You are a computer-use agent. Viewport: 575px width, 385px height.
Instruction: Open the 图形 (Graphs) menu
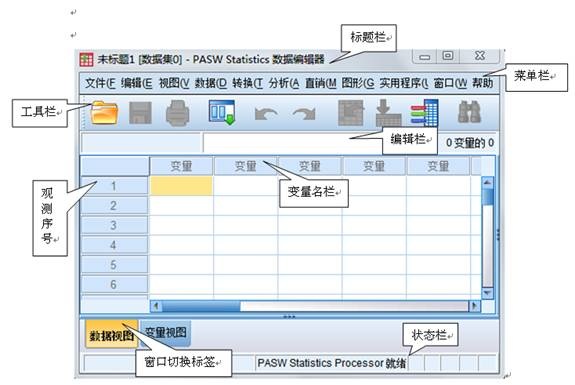point(358,83)
